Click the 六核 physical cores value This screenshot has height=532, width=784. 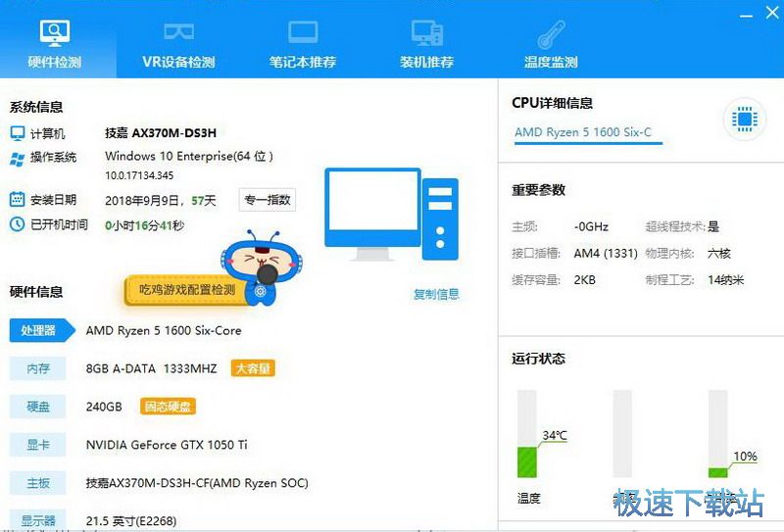click(719, 254)
